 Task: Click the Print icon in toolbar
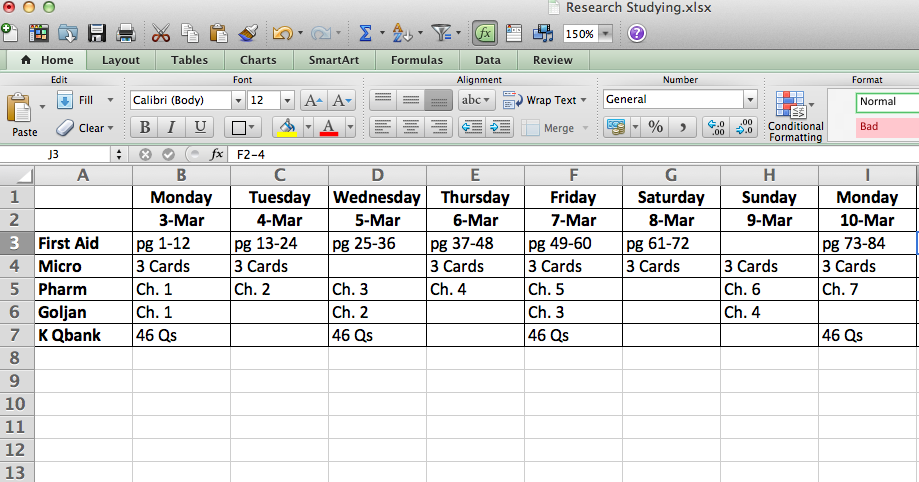pyautogui.click(x=126, y=33)
